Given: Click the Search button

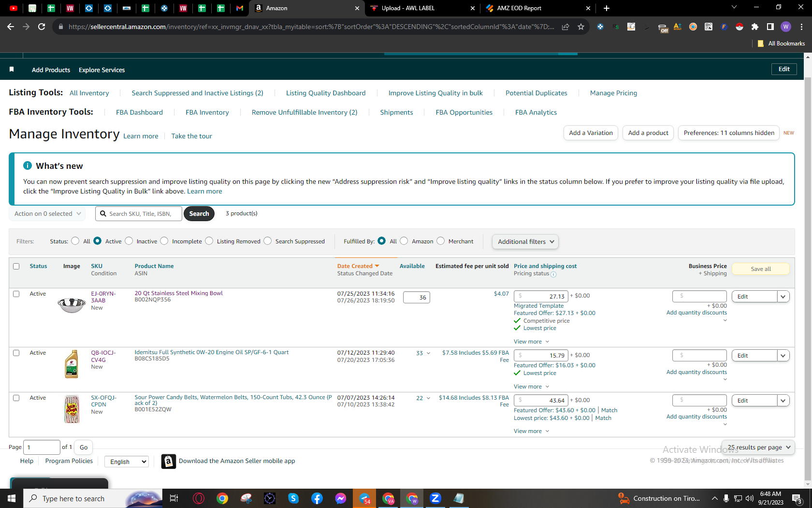Looking at the screenshot, I should pyautogui.click(x=199, y=214).
